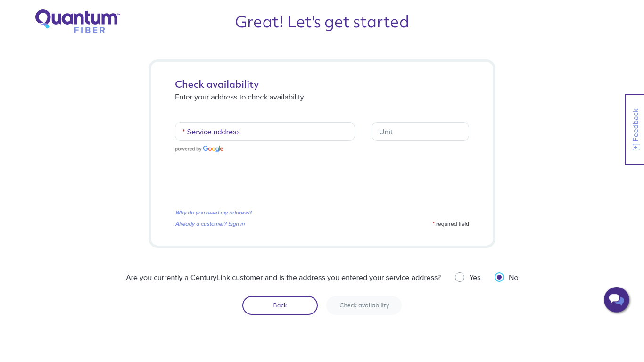The width and height of the screenshot is (644, 362).
Task: Select the No radio button
Action: [499, 277]
